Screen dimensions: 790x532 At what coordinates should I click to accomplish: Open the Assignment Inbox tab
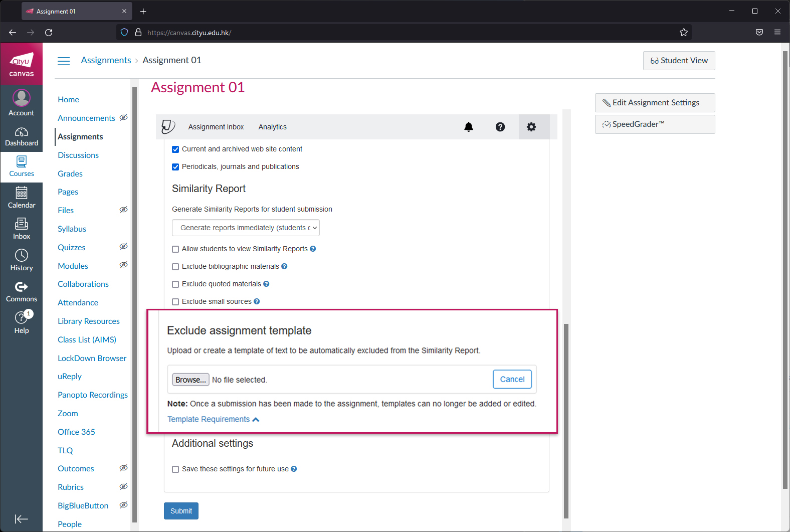216,127
